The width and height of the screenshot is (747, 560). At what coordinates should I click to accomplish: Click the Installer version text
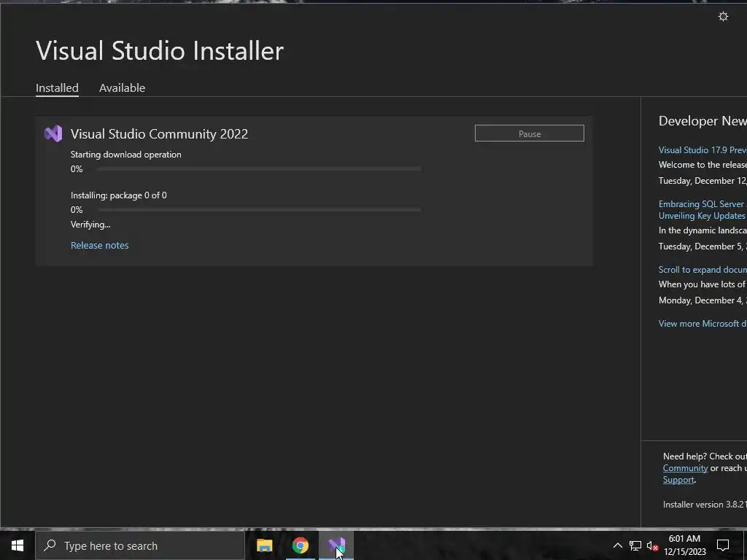click(x=705, y=505)
